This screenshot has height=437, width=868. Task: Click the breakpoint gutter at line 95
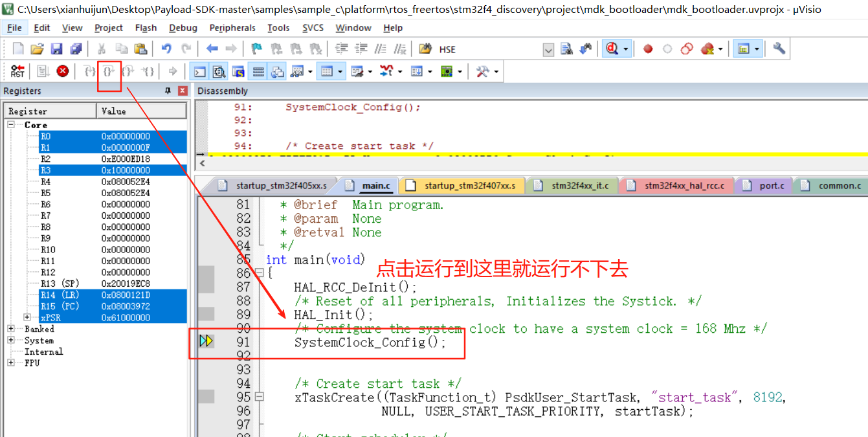point(206,397)
